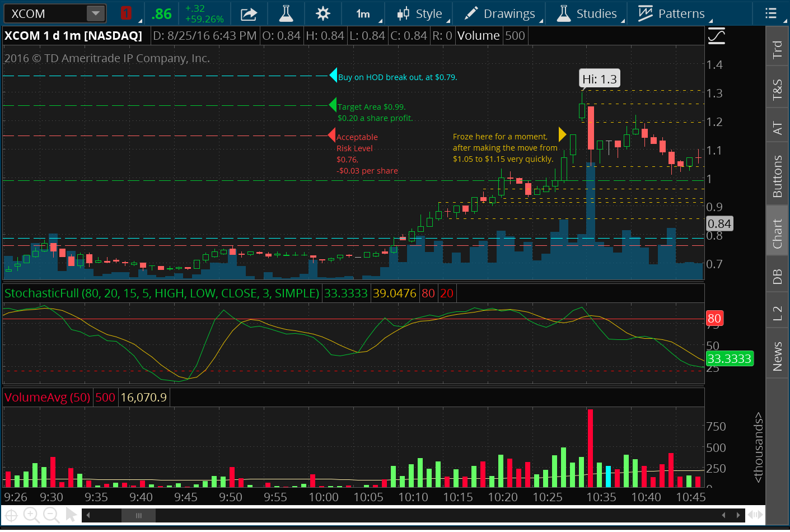This screenshot has width=790, height=532.
Task: Toggle the expand time axis arrows icon
Action: click(755, 515)
